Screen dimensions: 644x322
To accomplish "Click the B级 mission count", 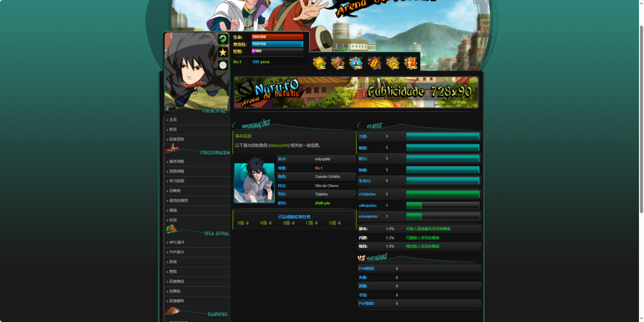I will 289,223.
